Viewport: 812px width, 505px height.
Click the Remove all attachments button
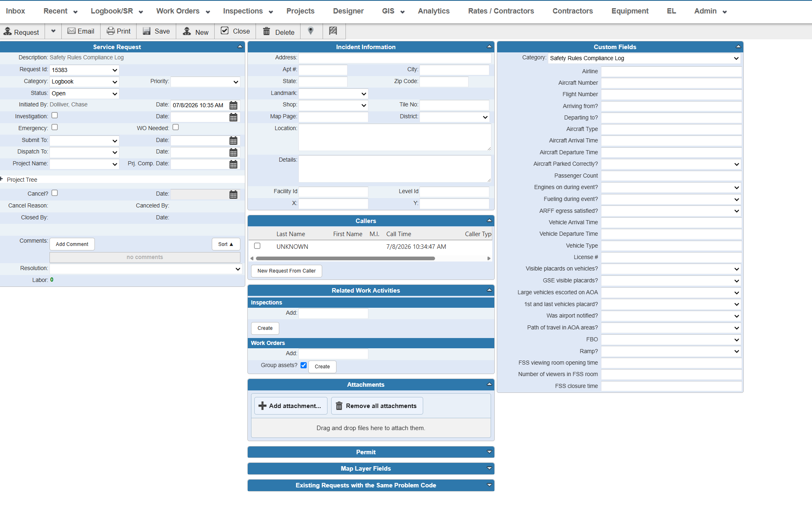(x=377, y=406)
